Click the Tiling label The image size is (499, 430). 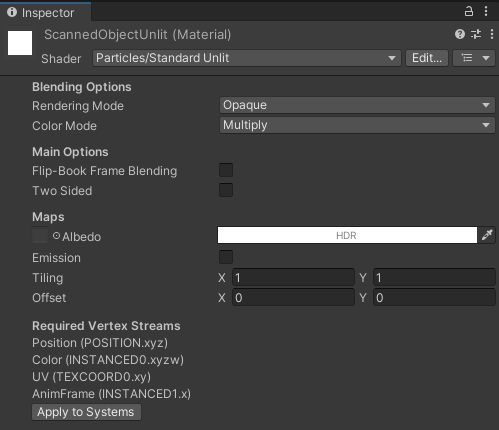(47, 278)
